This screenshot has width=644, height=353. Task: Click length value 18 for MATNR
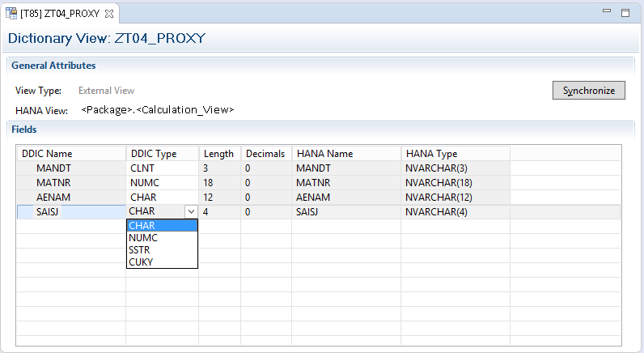(220, 182)
